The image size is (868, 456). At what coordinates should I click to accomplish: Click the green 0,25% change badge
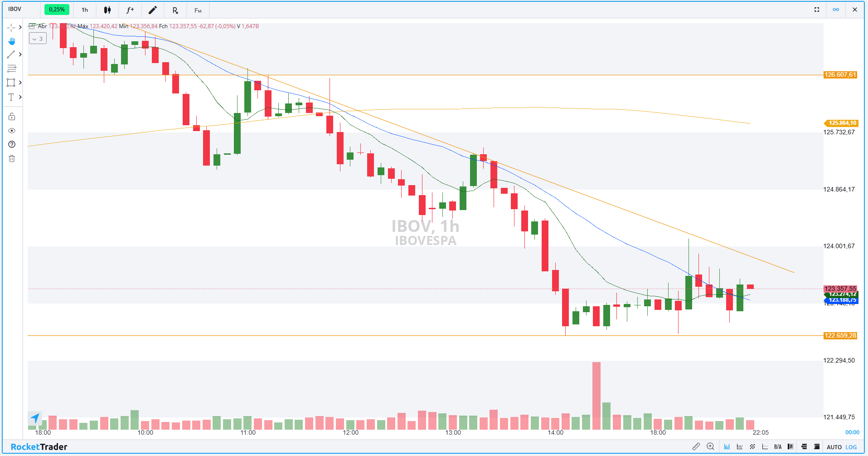pos(57,10)
